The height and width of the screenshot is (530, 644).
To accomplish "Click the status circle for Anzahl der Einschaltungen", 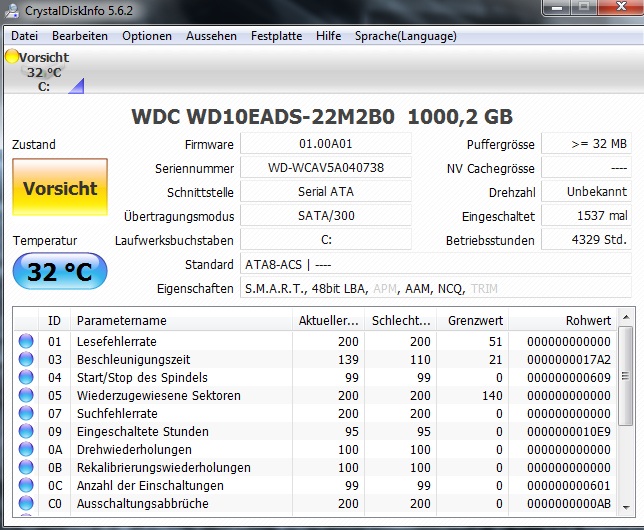I will click(x=26, y=485).
